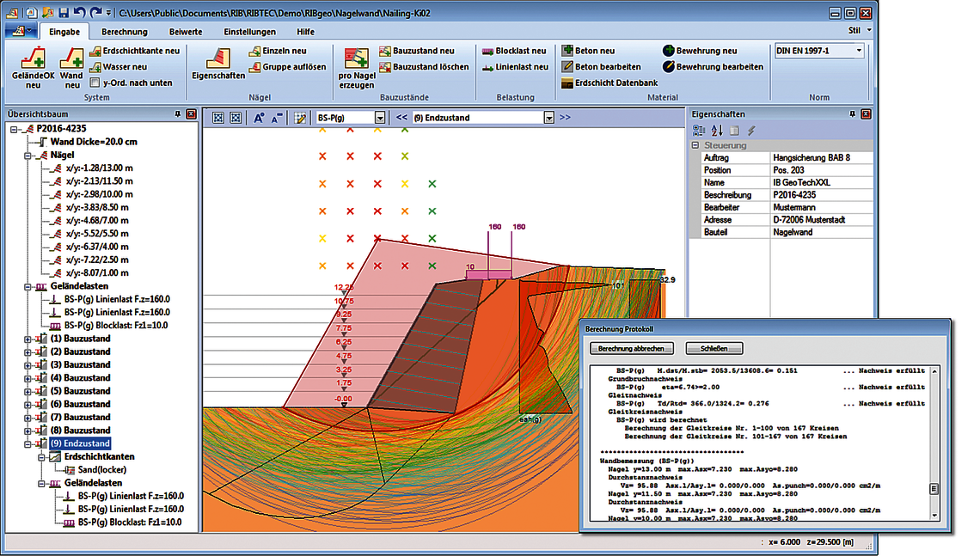The height and width of the screenshot is (556, 980).
Task: Collapse the Steuerung property group
Action: point(695,145)
